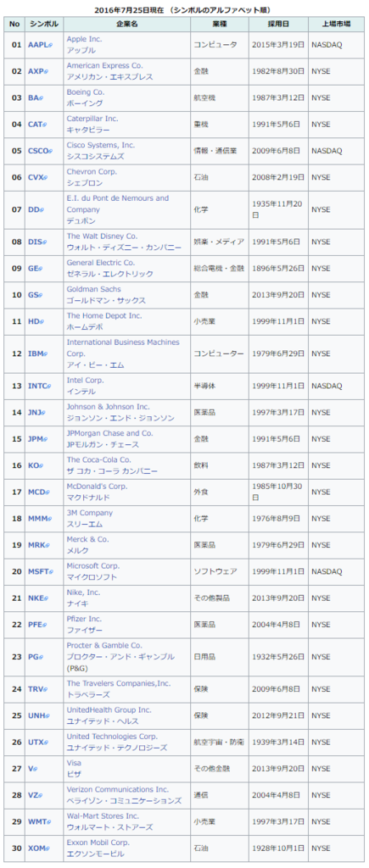
Task: Select Verizon Communications Inc. text
Action: [x=117, y=790]
